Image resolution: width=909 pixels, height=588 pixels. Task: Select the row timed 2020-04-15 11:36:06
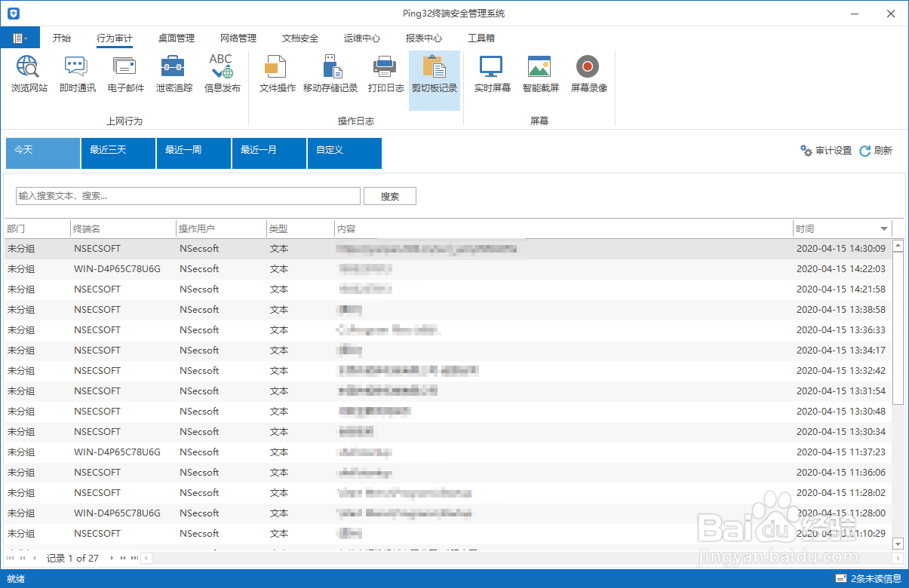coord(448,473)
